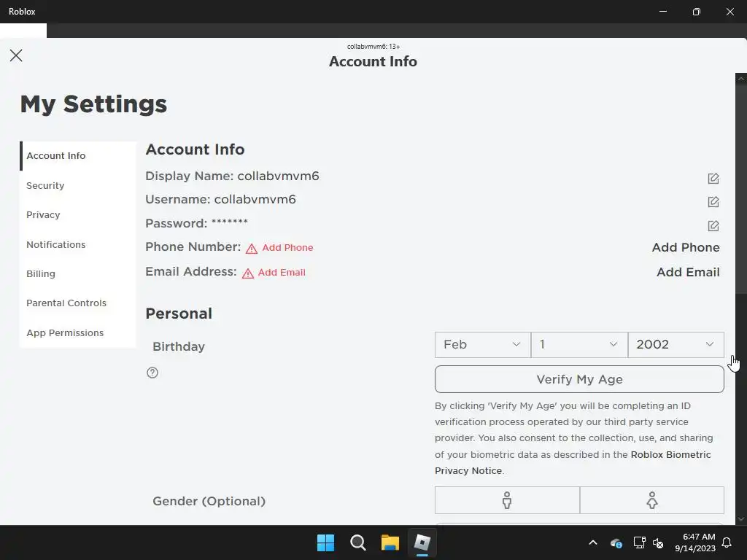Edit the Password with pencil icon
The width and height of the screenshot is (747, 560).
point(713,225)
